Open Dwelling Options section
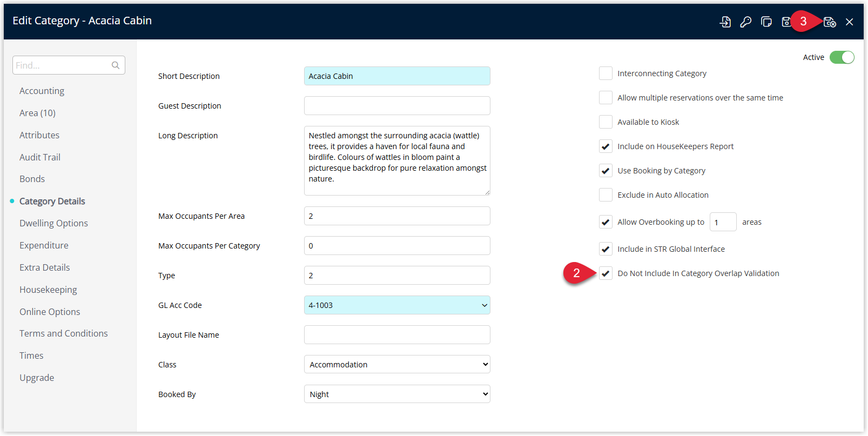This screenshot has height=436, width=868. (53, 223)
